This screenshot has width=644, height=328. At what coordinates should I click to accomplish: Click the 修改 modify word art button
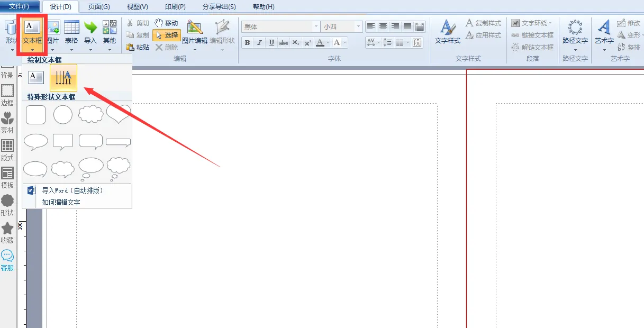pyautogui.click(x=629, y=23)
